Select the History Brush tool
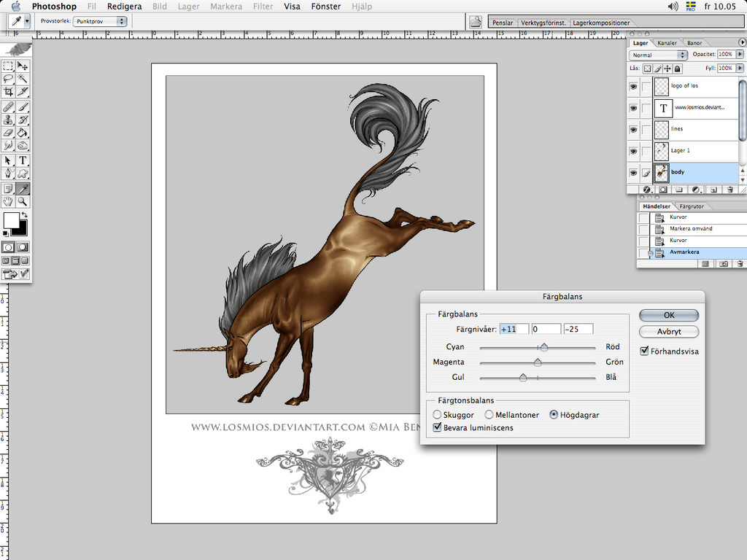 (23, 120)
